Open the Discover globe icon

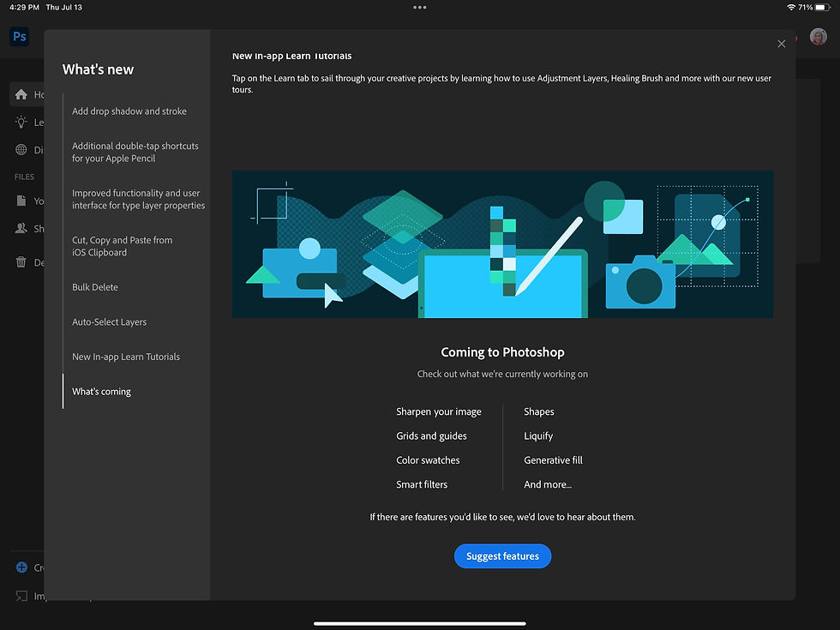point(21,149)
